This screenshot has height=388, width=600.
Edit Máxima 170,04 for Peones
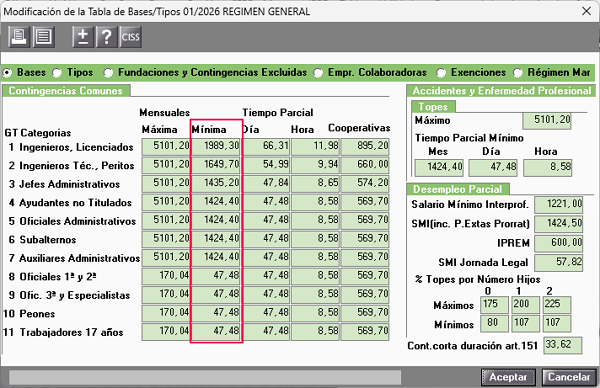point(166,313)
